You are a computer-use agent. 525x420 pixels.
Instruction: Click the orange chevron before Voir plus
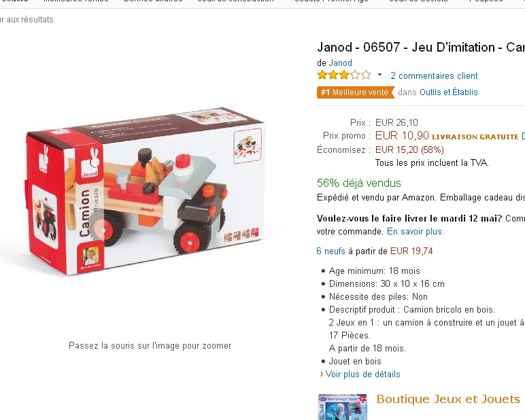click(322, 374)
